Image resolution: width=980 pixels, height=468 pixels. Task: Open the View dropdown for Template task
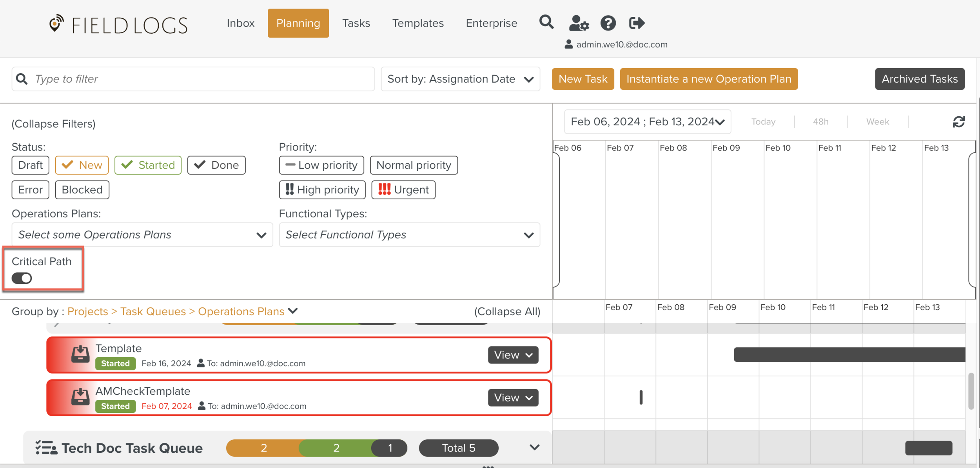click(x=513, y=355)
